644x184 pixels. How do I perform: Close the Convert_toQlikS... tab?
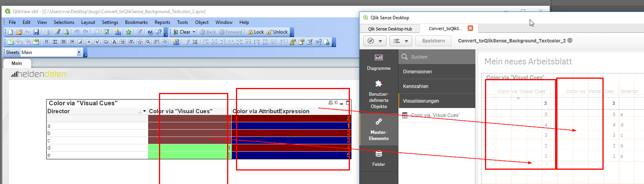tap(470, 28)
